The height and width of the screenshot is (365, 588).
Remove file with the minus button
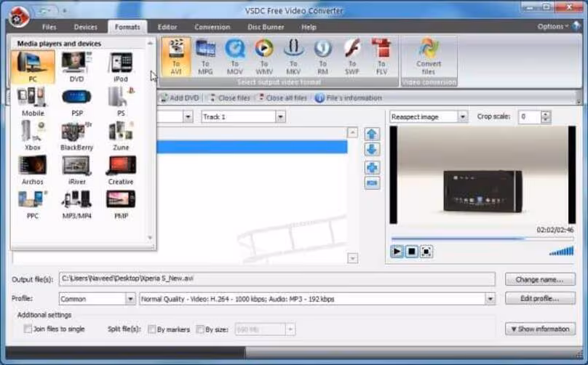coord(372,183)
